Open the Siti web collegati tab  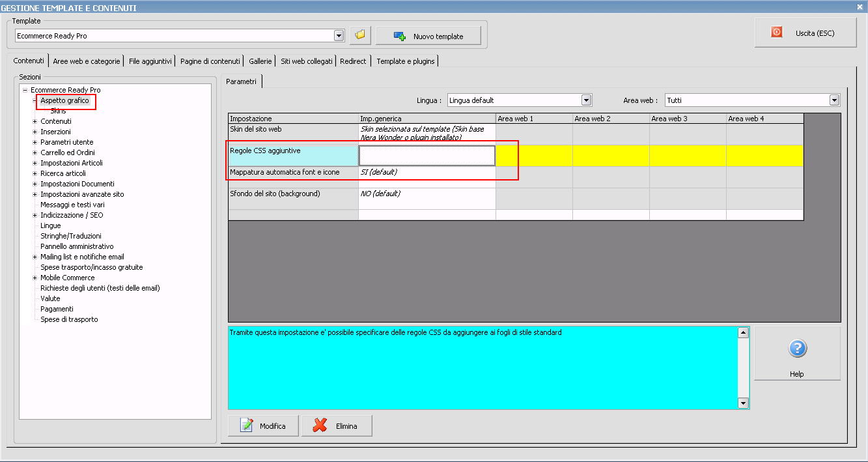307,61
